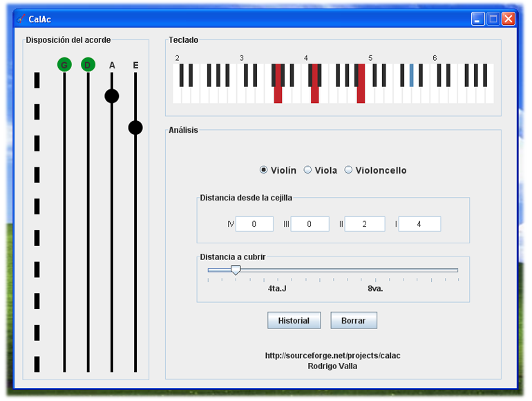
Task: Click the green D open-string marker
Action: point(88,64)
